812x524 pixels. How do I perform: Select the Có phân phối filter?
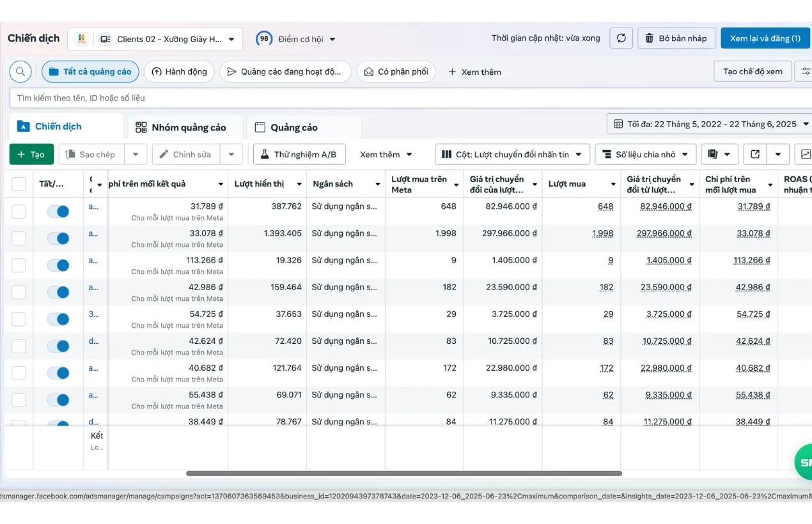(x=396, y=72)
